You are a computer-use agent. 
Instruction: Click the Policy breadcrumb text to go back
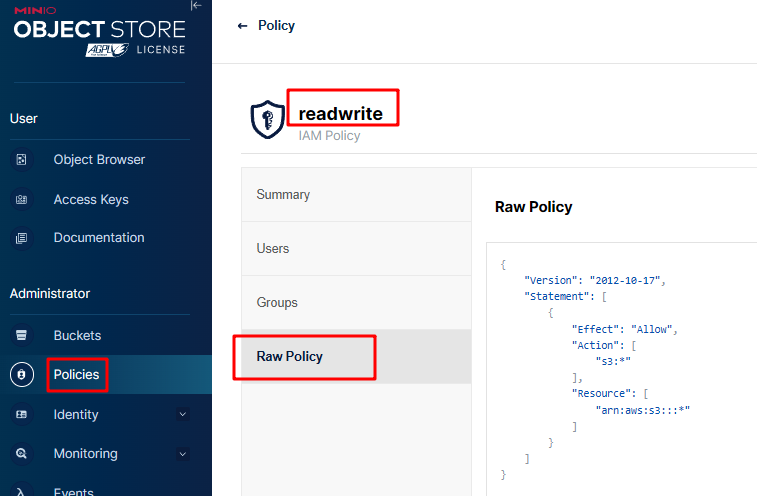(276, 26)
